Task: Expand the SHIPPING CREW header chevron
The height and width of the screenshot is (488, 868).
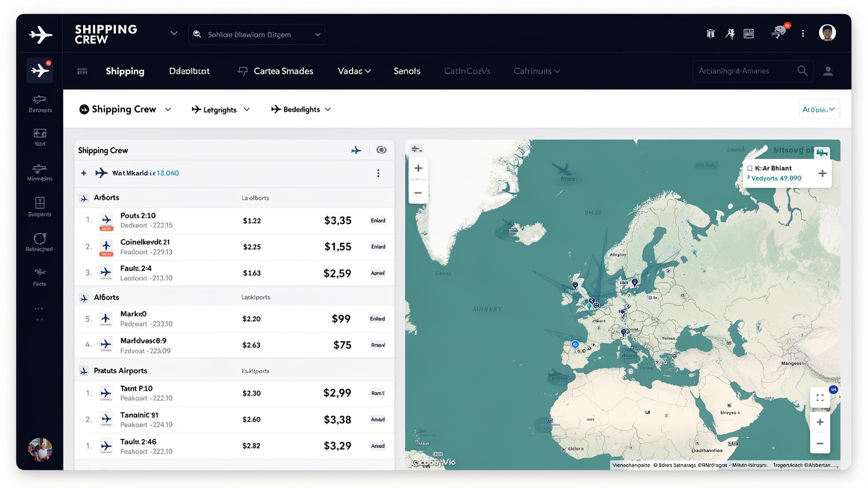Action: [174, 33]
